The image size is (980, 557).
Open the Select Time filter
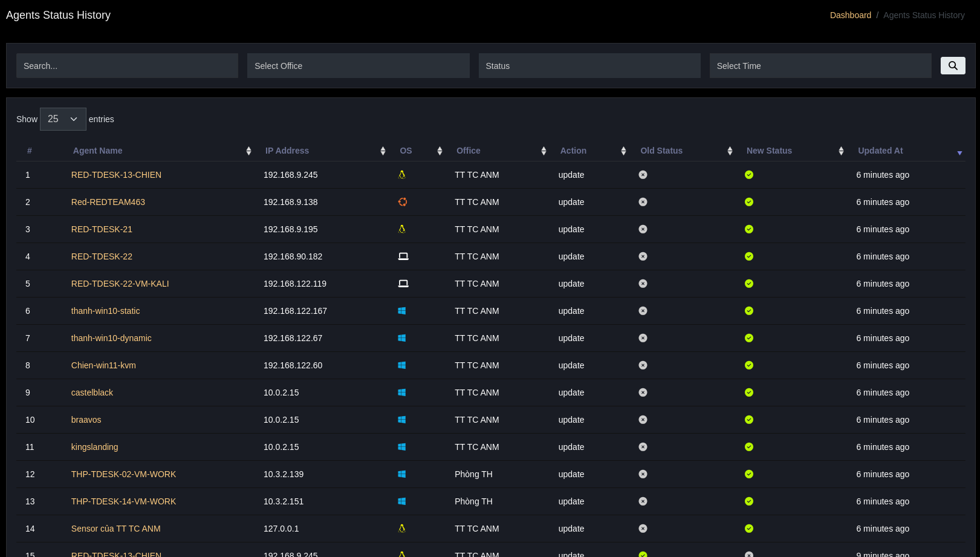[x=820, y=66]
